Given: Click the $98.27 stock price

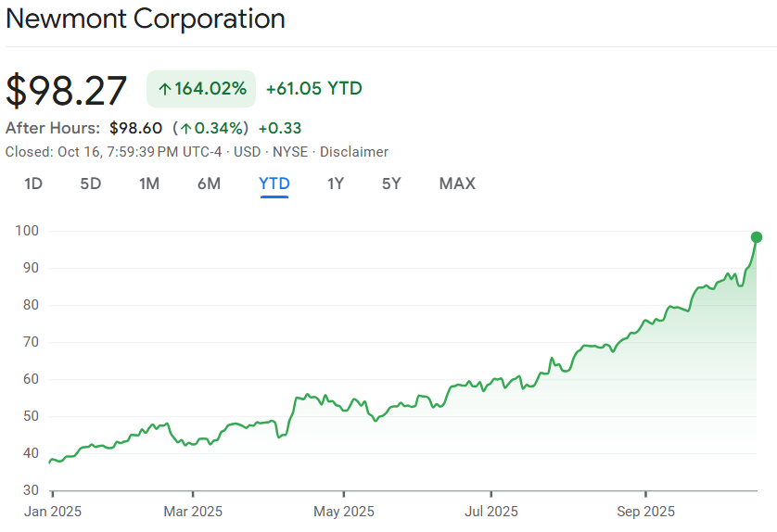Looking at the screenshot, I should point(67,90).
